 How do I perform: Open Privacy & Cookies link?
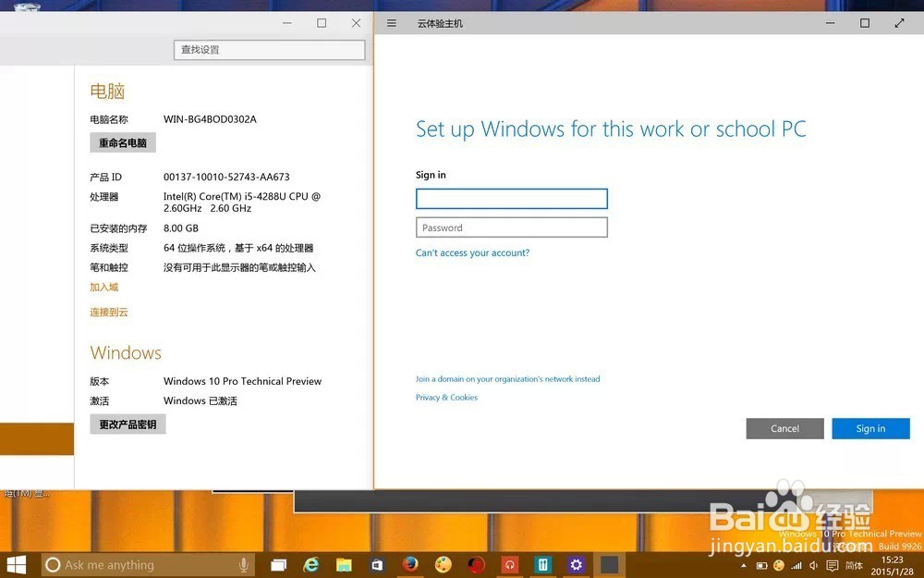[x=446, y=397]
